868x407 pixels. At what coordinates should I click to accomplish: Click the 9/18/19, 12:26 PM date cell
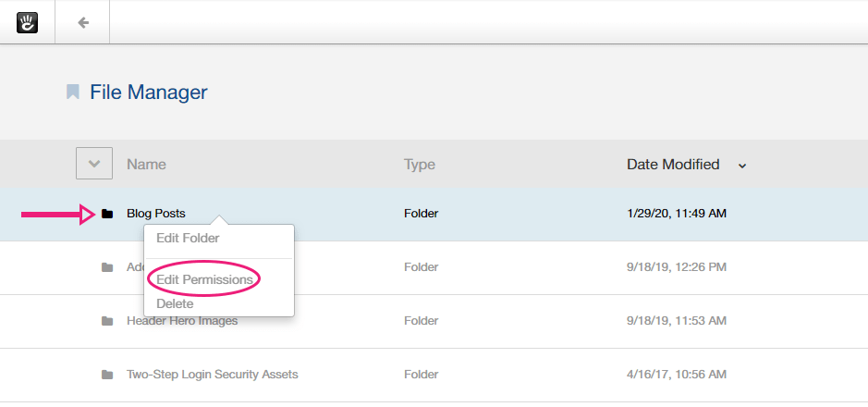(677, 267)
